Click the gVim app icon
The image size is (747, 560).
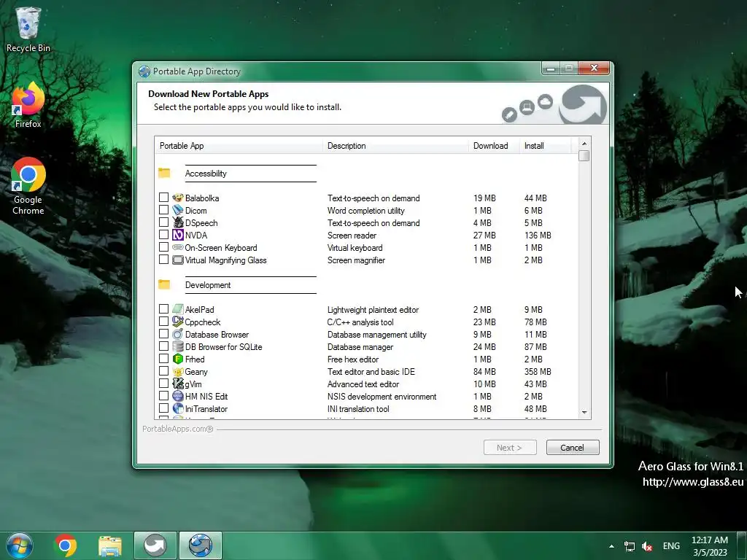(178, 384)
